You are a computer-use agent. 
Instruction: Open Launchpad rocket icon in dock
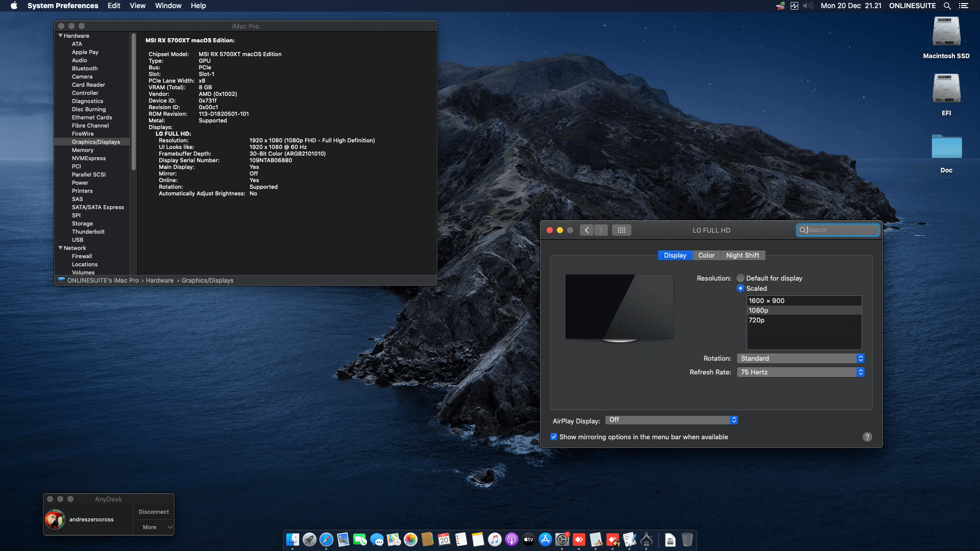click(309, 539)
